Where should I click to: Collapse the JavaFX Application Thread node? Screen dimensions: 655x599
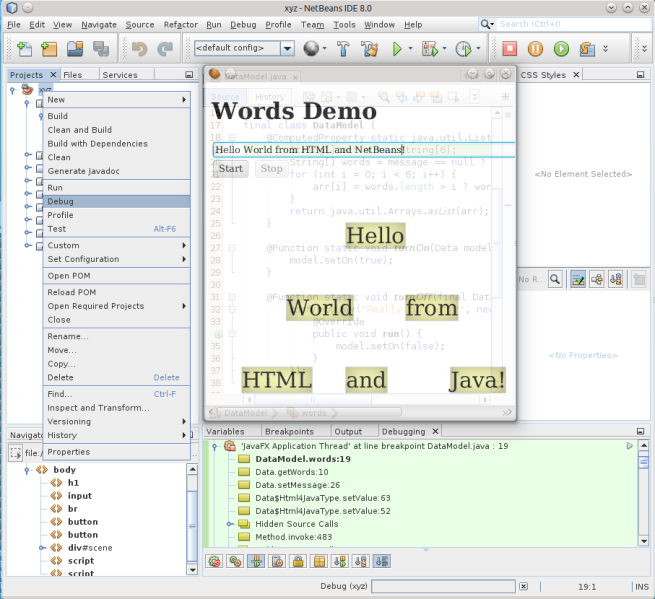coord(214,447)
